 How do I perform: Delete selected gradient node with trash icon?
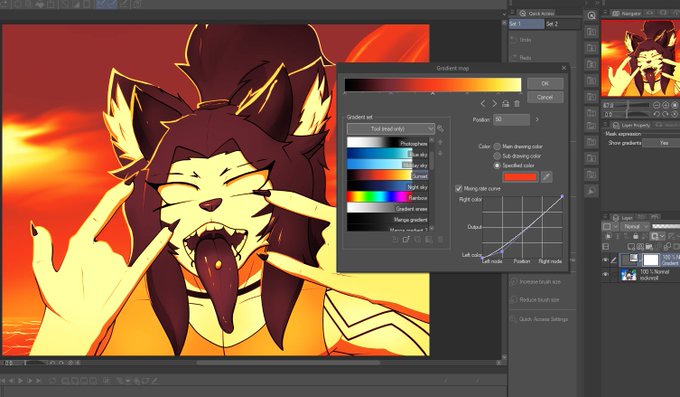click(517, 104)
